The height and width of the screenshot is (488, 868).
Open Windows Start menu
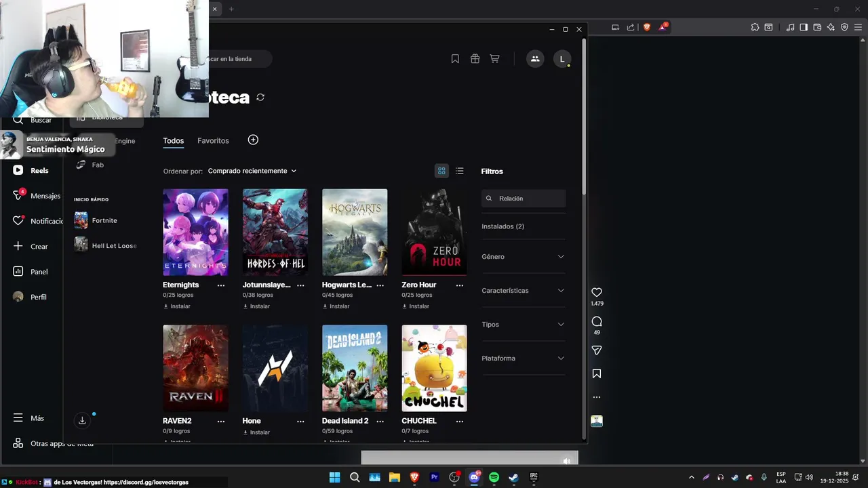[334, 477]
